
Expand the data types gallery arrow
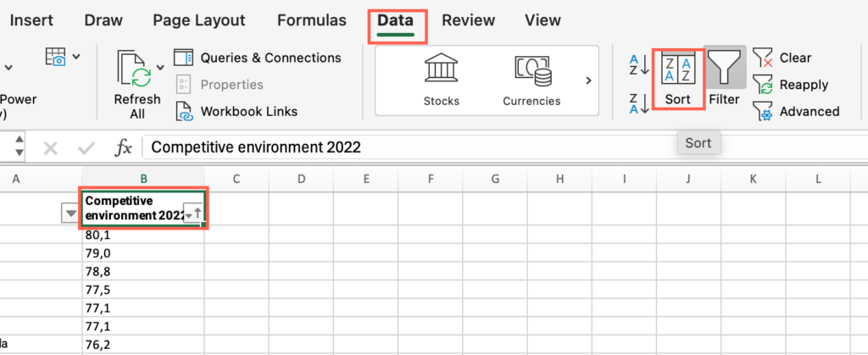click(x=588, y=80)
